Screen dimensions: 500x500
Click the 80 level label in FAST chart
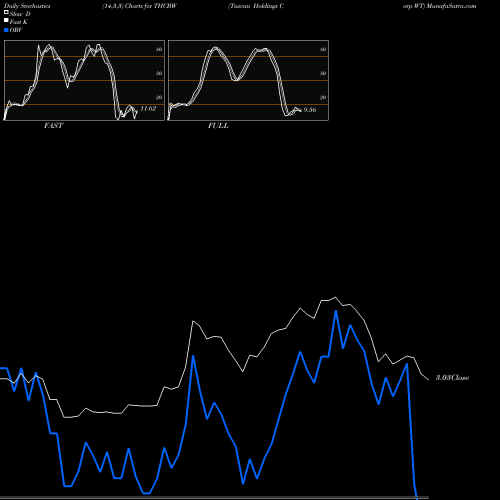[x=159, y=49]
